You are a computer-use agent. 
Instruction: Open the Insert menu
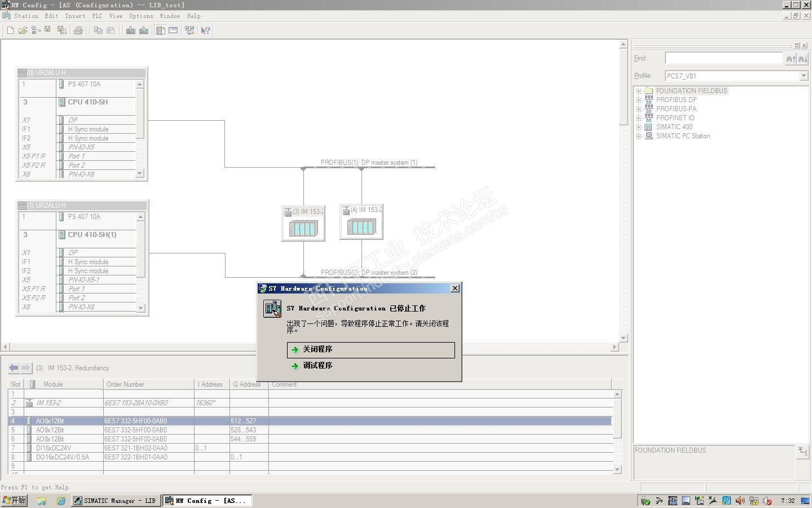click(75, 16)
